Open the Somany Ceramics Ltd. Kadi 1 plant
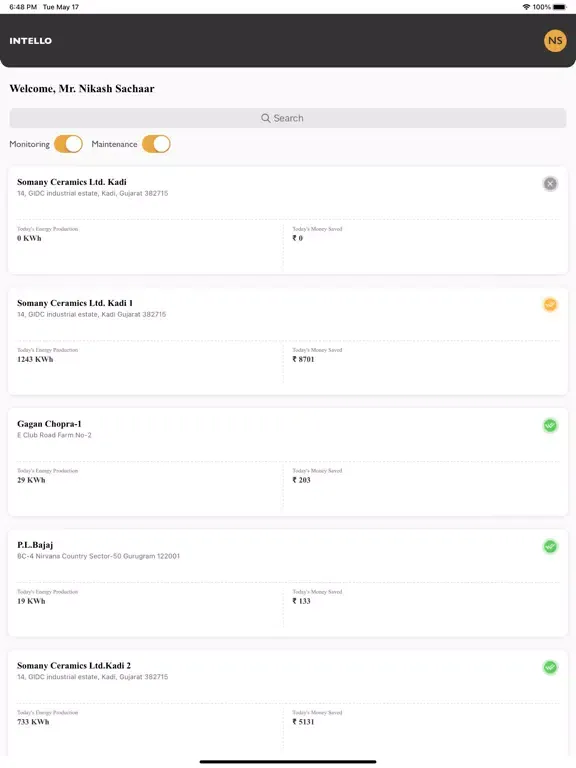Image resolution: width=576 pixels, height=768 pixels. (x=288, y=341)
